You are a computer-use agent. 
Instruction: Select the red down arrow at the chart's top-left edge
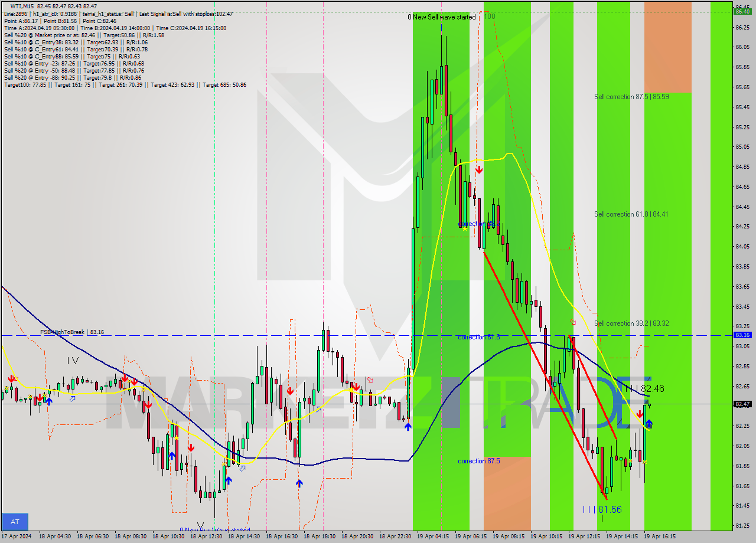pyautogui.click(x=12, y=379)
